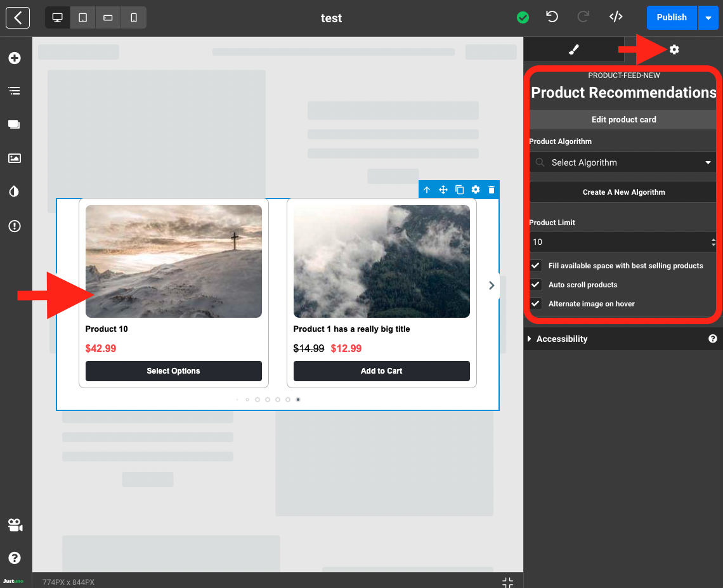Switch to mobile phone preview
Screen dimensions: 723x588
(x=134, y=18)
